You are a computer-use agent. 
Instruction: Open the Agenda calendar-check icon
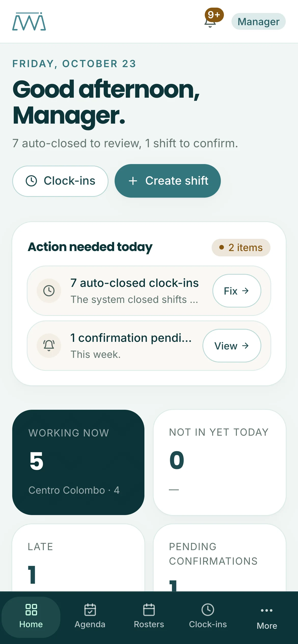(x=90, y=610)
